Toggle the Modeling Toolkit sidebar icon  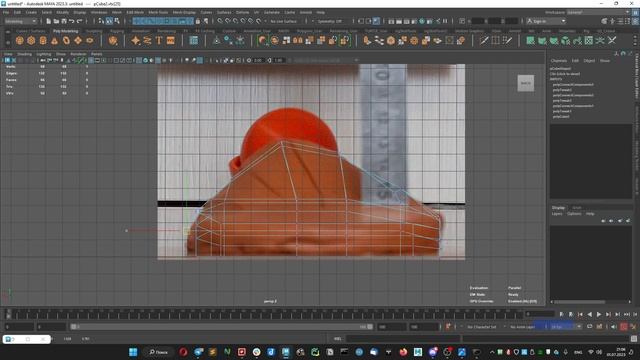604,21
